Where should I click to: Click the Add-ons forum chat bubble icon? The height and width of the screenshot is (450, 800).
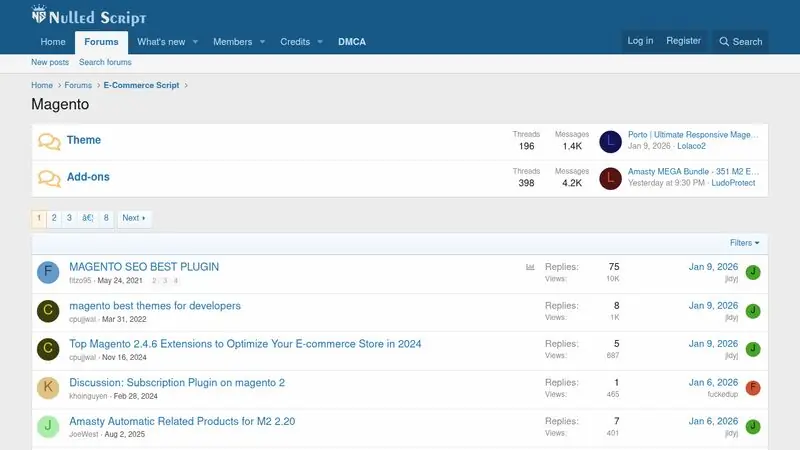(49, 178)
